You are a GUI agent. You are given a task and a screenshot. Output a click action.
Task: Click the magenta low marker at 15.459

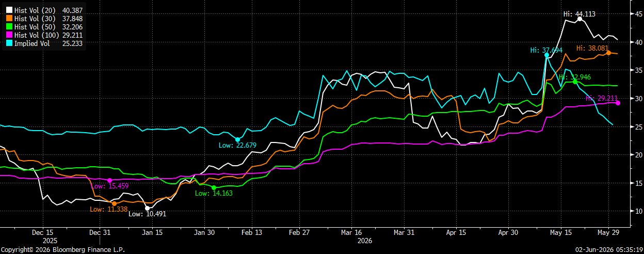point(110,180)
